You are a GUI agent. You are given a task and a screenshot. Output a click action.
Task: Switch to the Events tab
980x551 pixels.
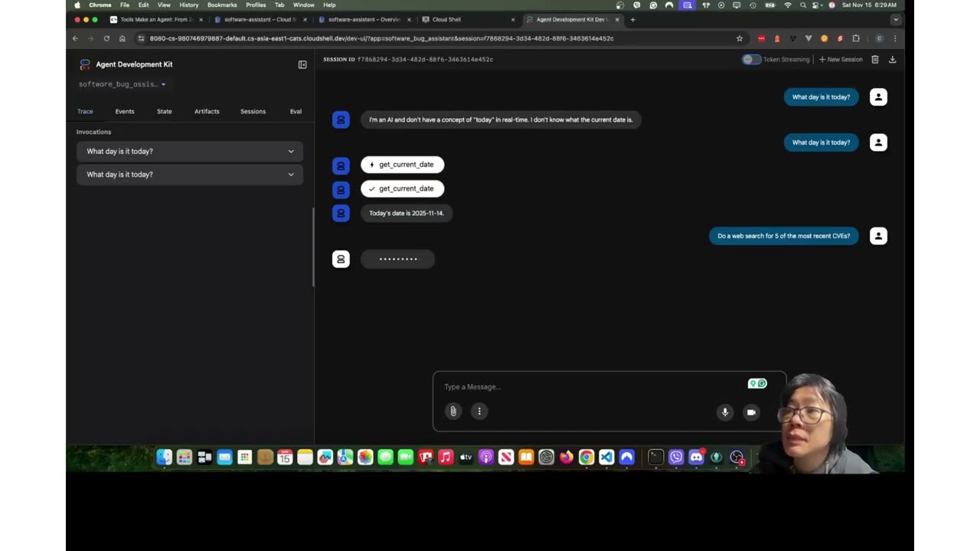[125, 112]
